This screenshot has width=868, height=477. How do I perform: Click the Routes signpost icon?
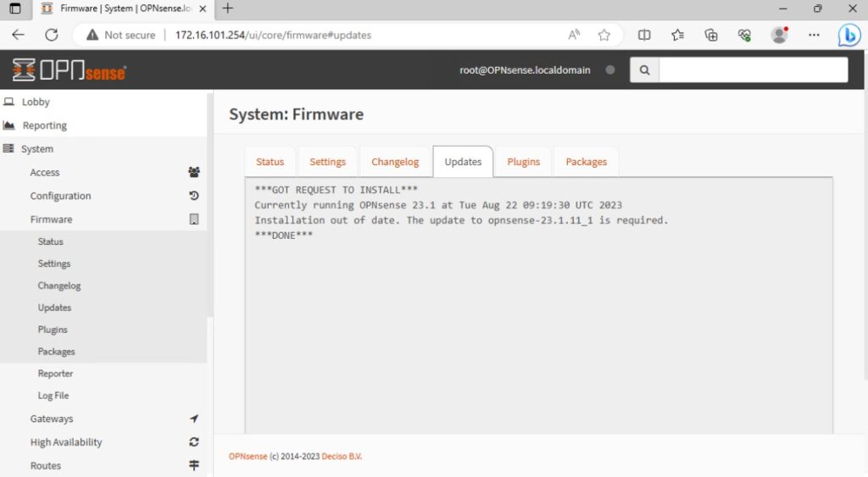194,465
